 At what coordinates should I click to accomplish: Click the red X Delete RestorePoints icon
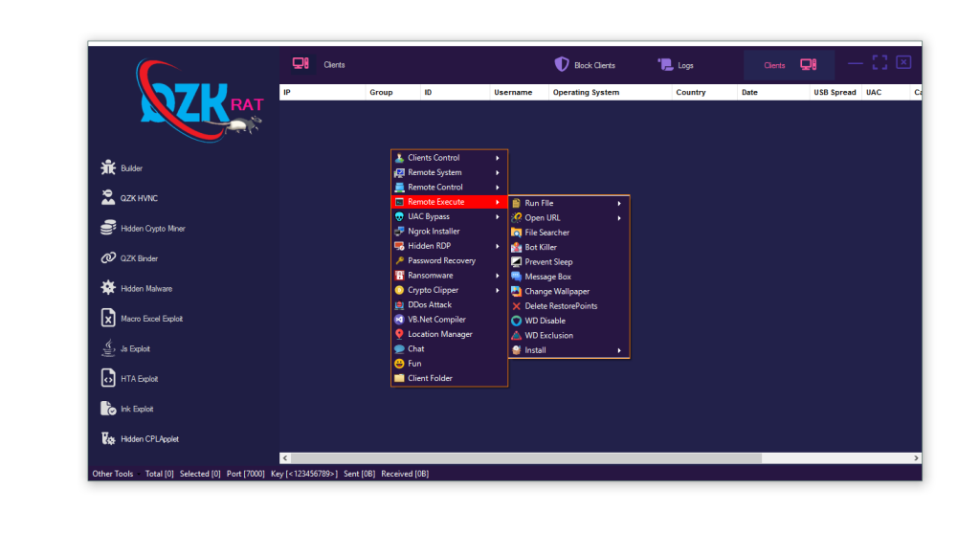click(x=516, y=306)
